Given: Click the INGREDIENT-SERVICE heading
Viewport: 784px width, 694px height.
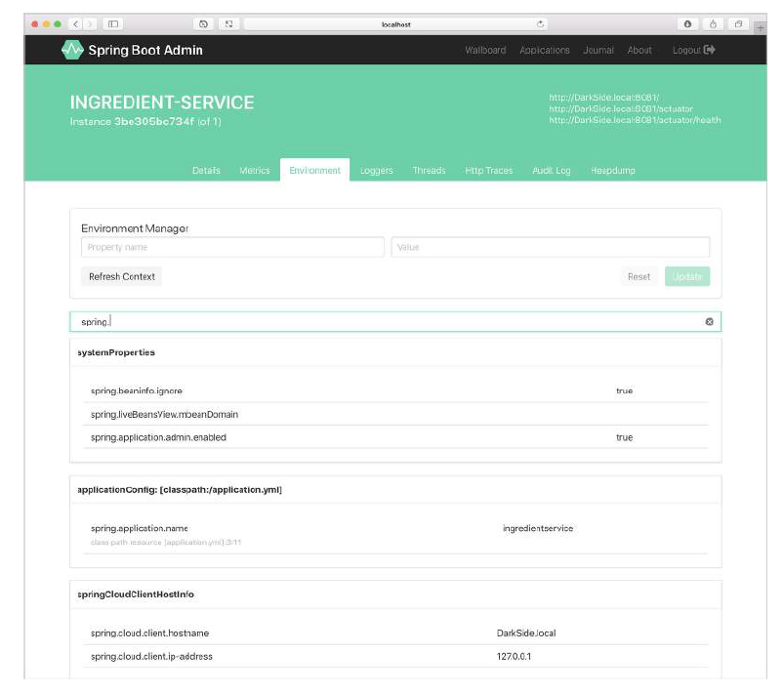Looking at the screenshot, I should point(162,102).
